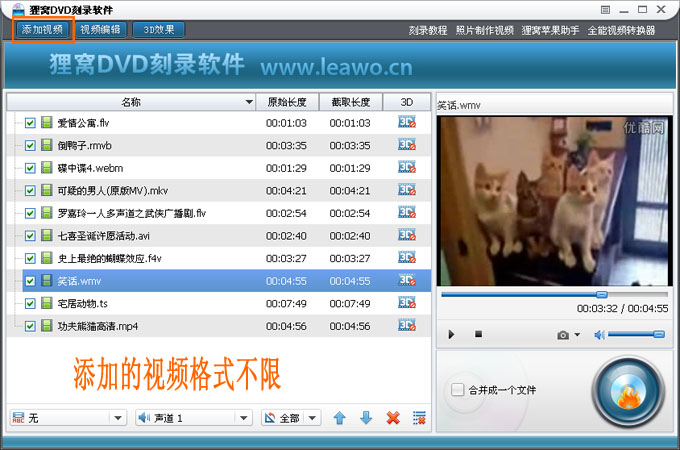Viewport: 680px width, 450px height.
Task: Toggle 3D icon for 史上最绝的蝴蝶效应.f4v
Action: coord(407,258)
